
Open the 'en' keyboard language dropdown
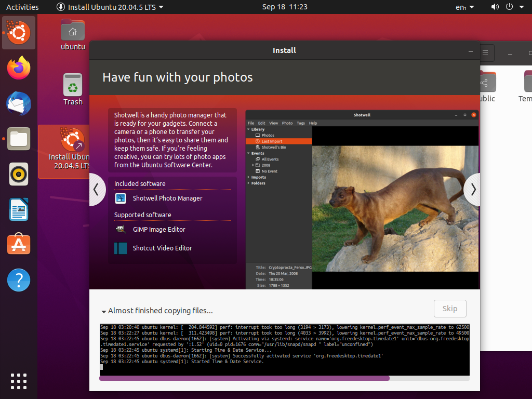(464, 7)
